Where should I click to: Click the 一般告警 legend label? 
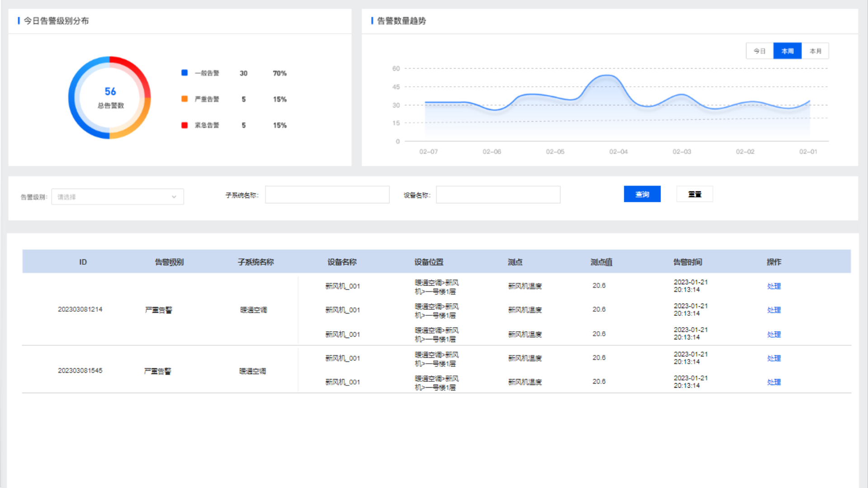tap(207, 73)
